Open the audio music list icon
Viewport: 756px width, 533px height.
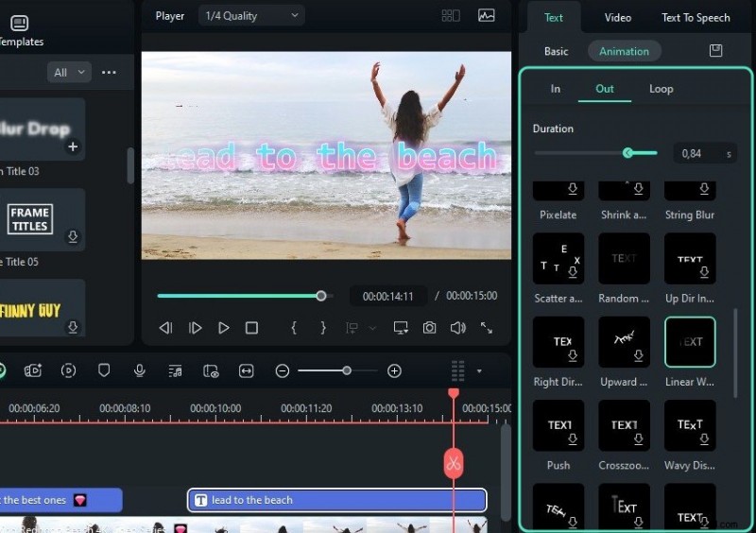click(x=175, y=370)
